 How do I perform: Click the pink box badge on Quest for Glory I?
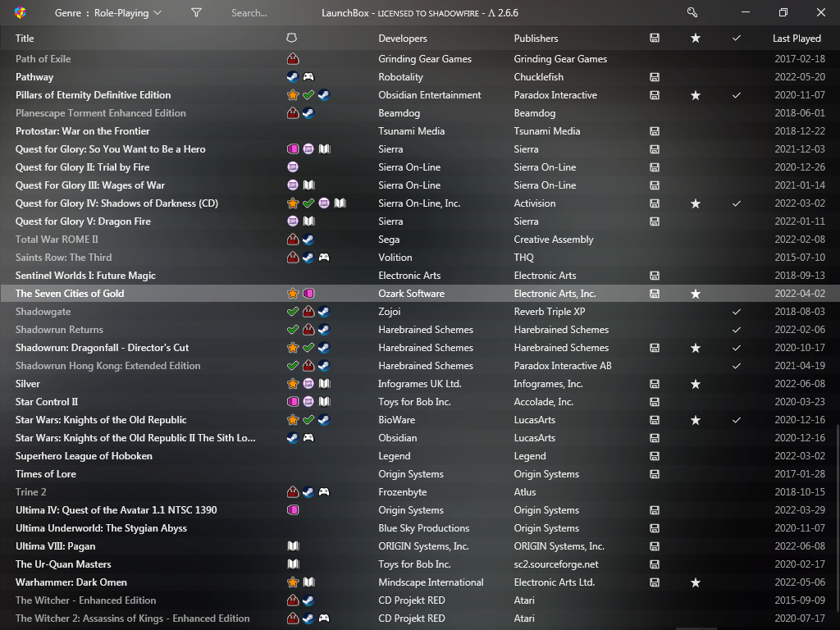tap(293, 149)
